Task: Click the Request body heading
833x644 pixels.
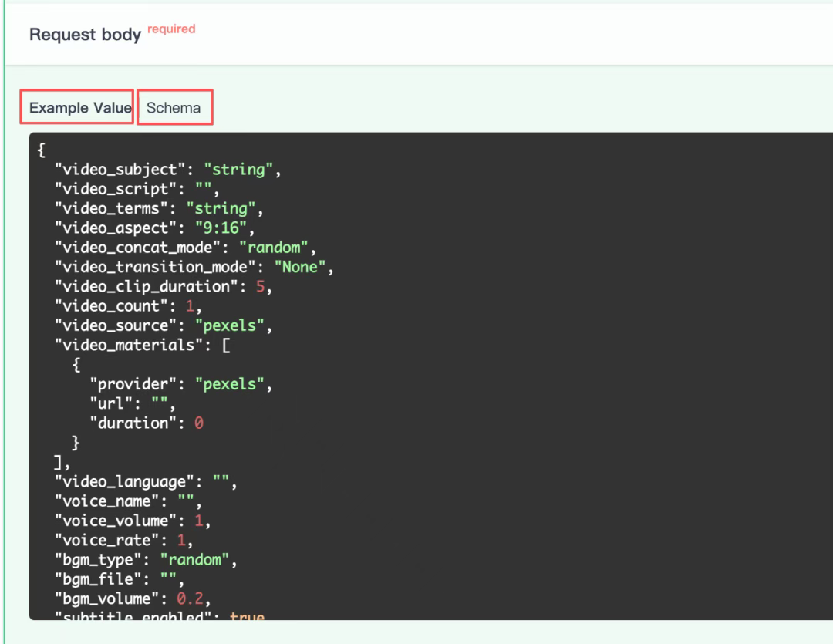Action: (85, 35)
